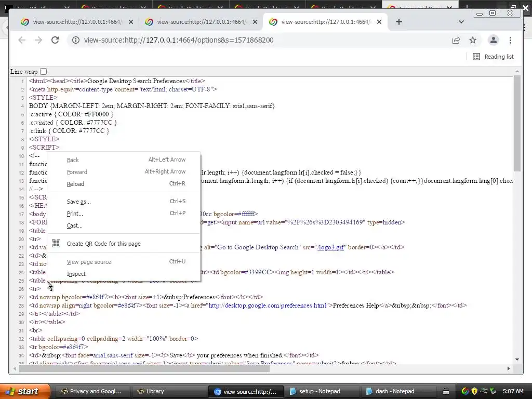The image size is (532, 399).
Task: Click the Share this page icon
Action: pos(456,40)
